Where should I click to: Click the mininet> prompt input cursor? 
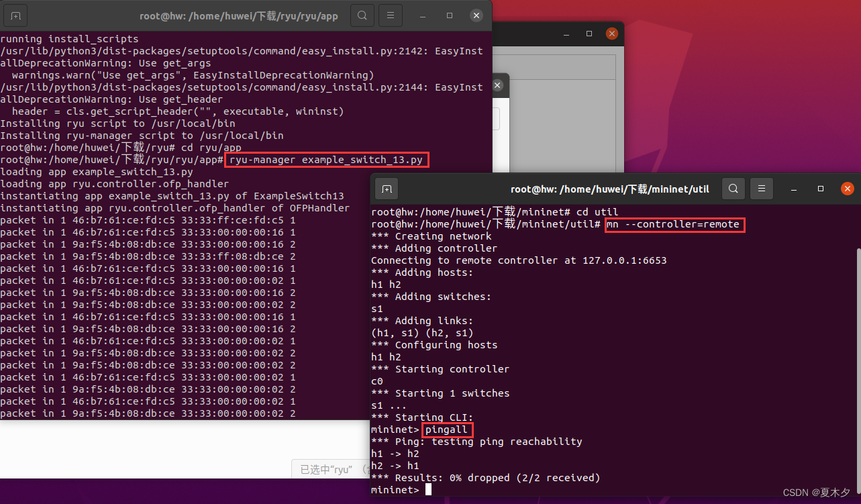428,490
